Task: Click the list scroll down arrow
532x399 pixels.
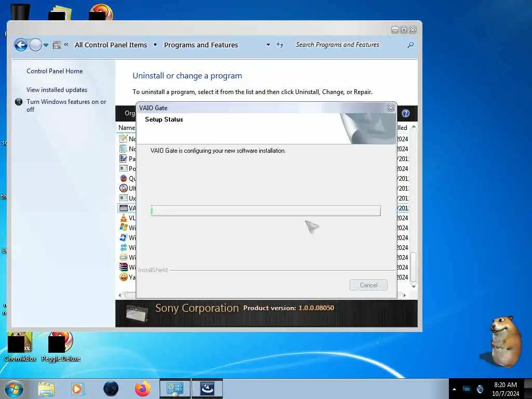Action: click(x=413, y=287)
